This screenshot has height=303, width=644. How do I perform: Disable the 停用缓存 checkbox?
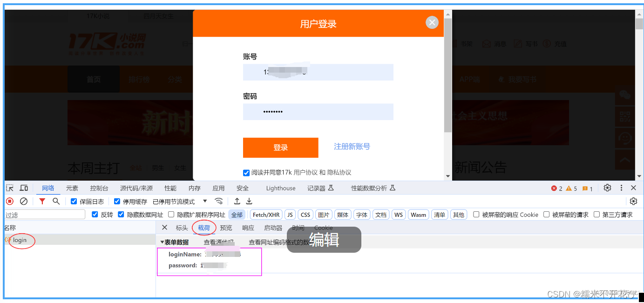[116, 201]
